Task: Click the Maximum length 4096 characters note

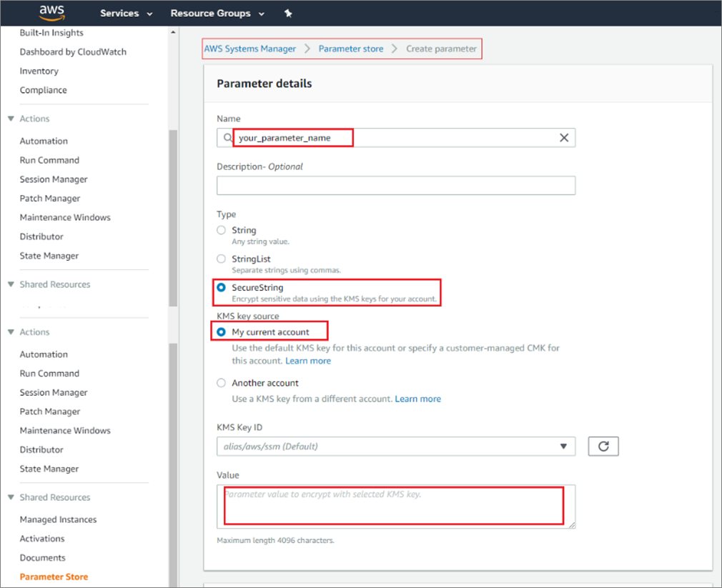Action: pos(275,540)
